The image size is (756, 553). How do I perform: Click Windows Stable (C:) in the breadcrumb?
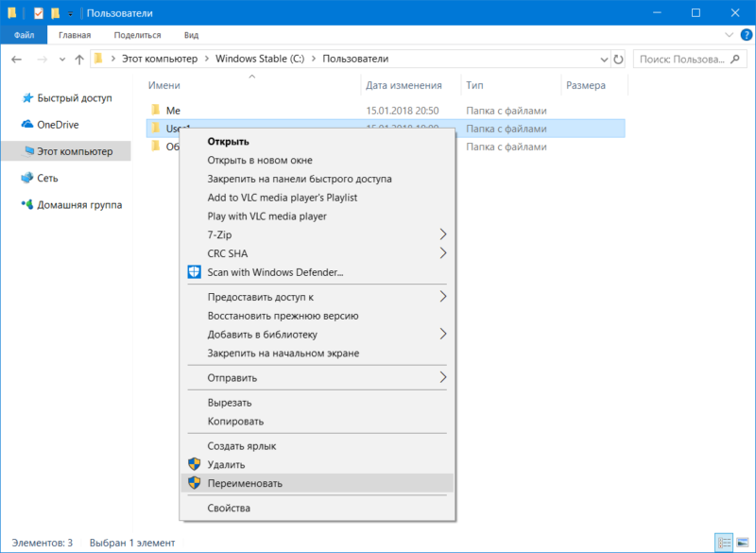pyautogui.click(x=261, y=59)
